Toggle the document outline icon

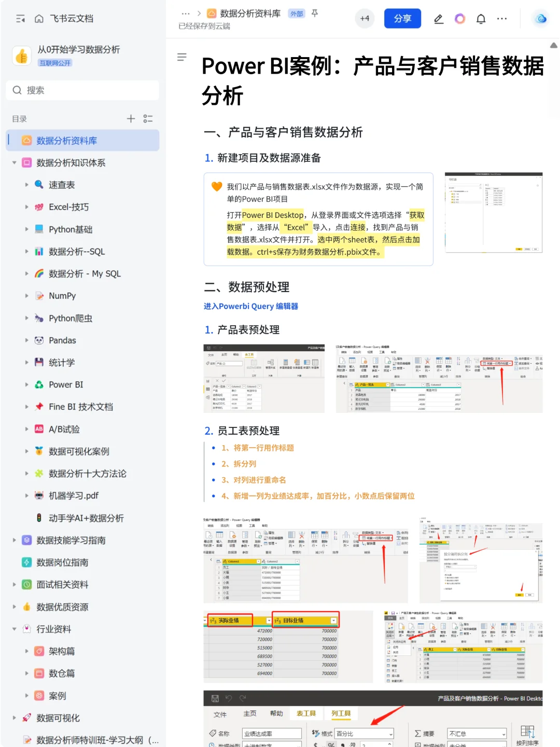[182, 57]
